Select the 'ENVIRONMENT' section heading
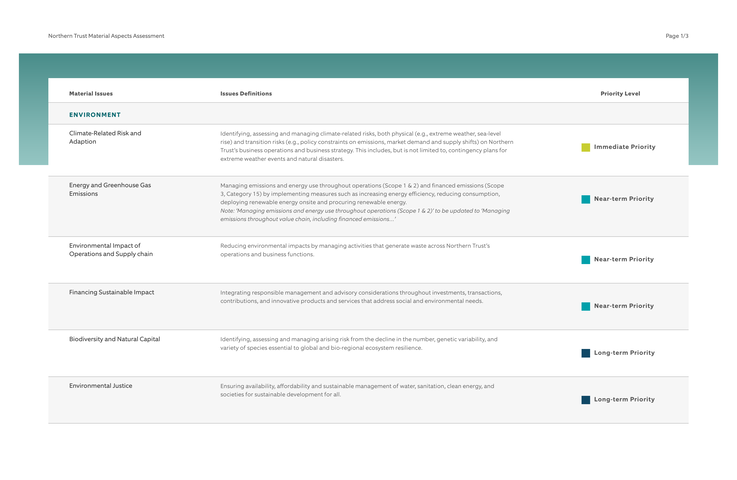 click(95, 115)
